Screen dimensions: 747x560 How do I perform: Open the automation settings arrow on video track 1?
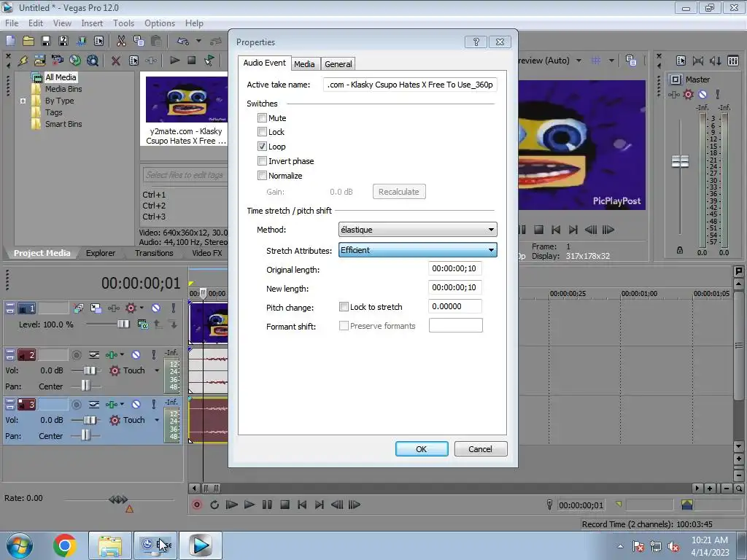click(x=142, y=308)
